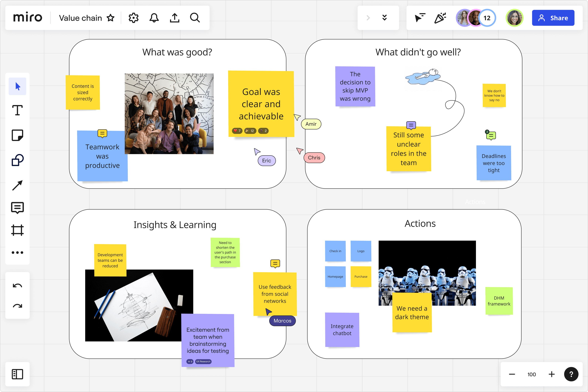
Task: Toggle the cursor tracking icon in top bar
Action: tap(420, 18)
